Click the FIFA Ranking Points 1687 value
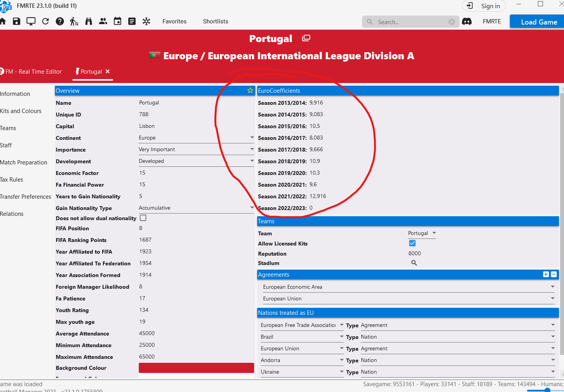Image resolution: width=564 pixels, height=392 pixels. pos(145,240)
